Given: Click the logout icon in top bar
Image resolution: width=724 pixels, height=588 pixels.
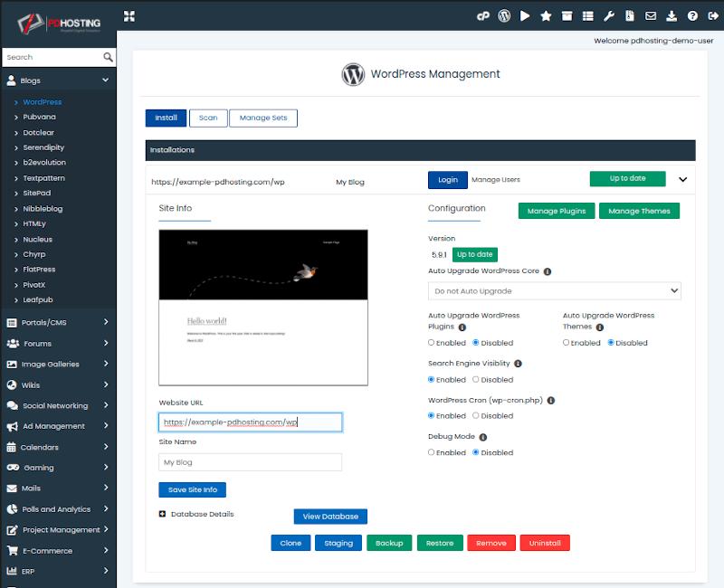Looking at the screenshot, I should coord(713,16).
